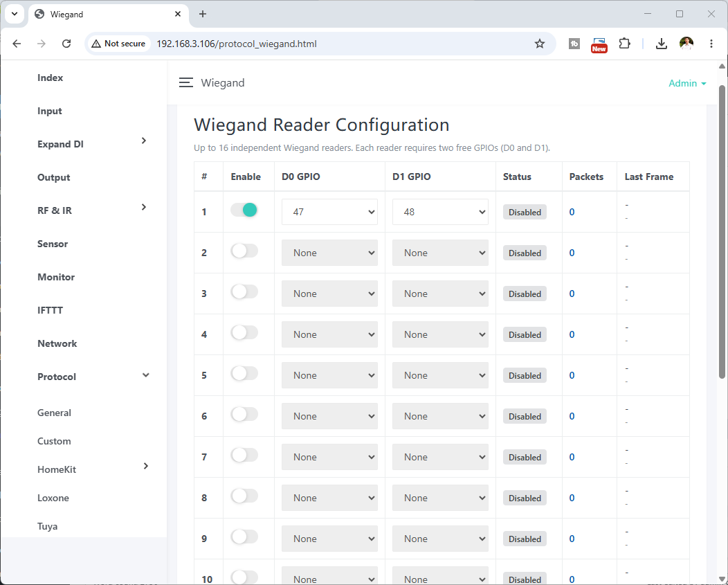Expand the Expand DI sidebar chevron

tap(144, 141)
